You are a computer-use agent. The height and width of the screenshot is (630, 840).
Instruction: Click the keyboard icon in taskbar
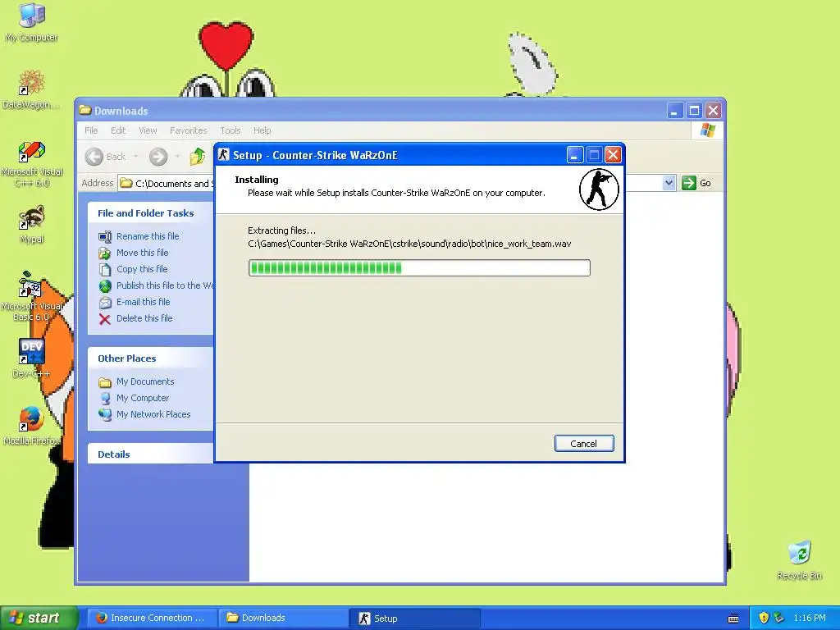[733, 619]
